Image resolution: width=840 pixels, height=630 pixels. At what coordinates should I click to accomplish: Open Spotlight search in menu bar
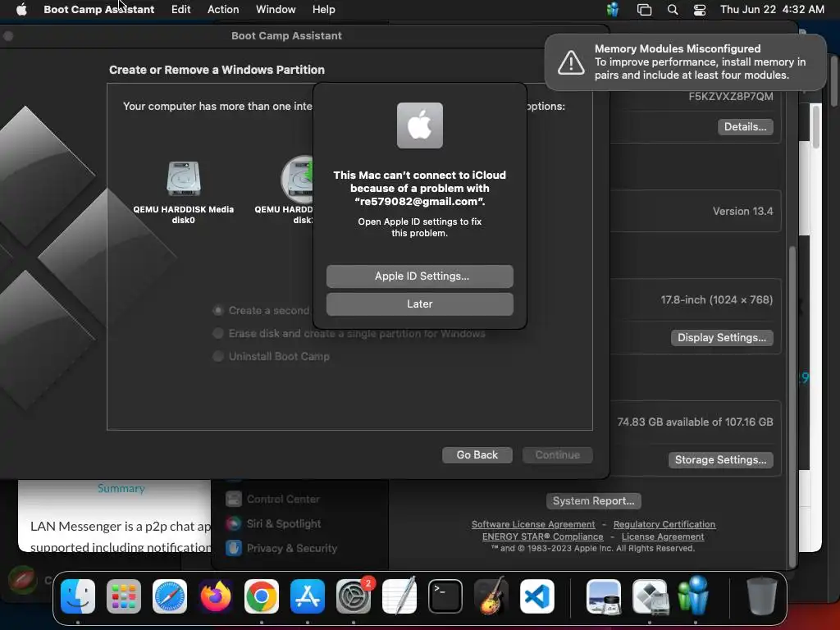pos(673,9)
